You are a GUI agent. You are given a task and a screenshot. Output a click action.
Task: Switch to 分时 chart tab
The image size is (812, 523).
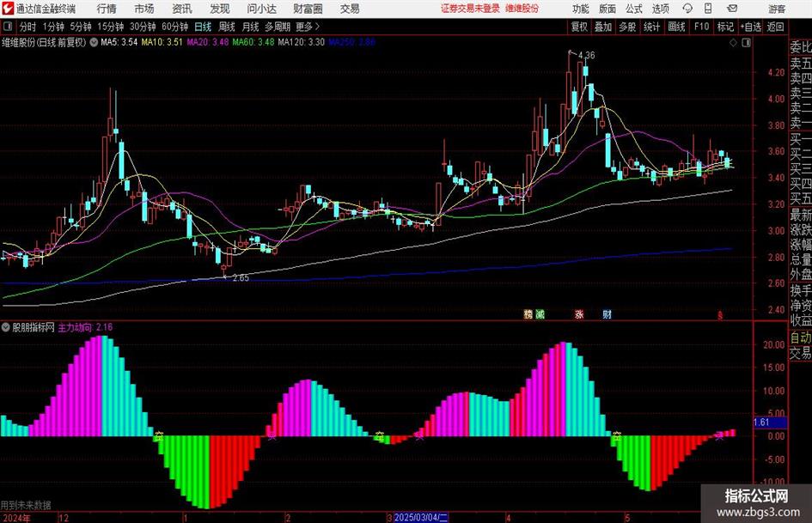click(27, 27)
